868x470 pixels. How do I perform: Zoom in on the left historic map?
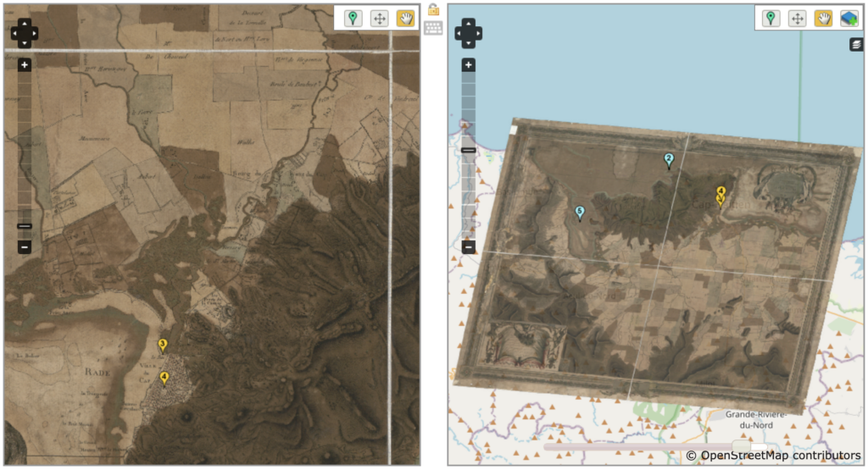point(25,65)
